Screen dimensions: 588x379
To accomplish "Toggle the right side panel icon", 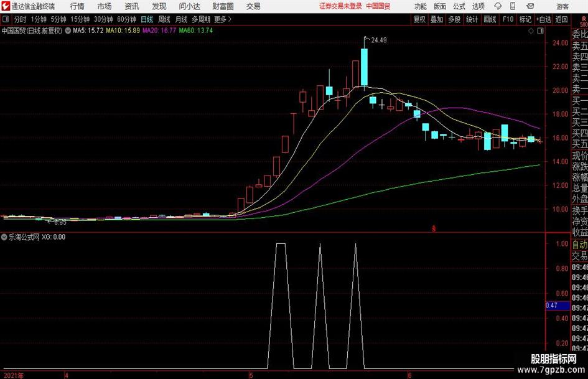I will click(x=540, y=31).
